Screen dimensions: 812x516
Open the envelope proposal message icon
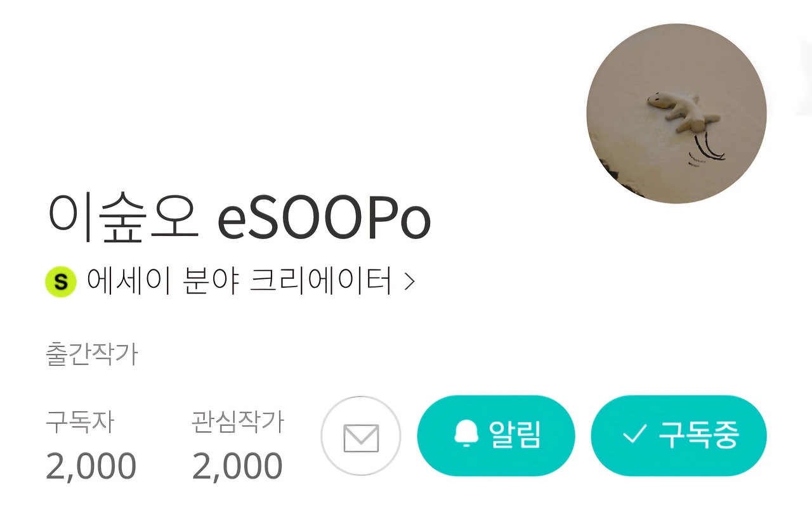click(x=361, y=436)
